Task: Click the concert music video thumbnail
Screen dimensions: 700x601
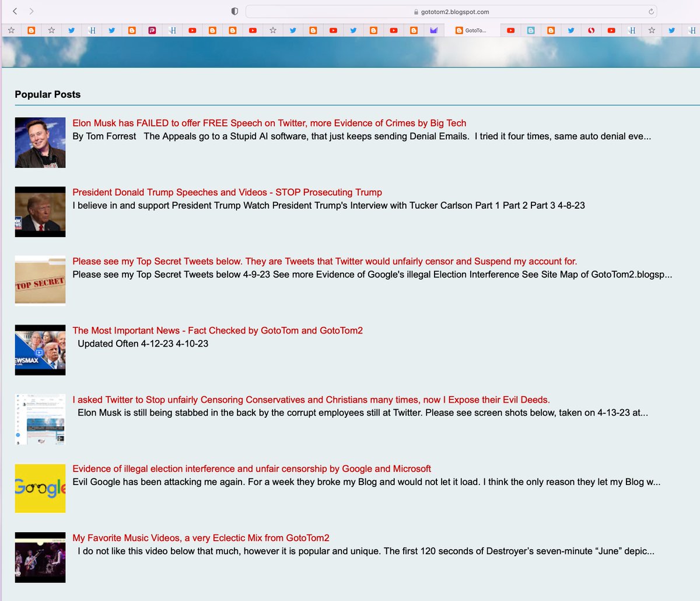Action: (40, 557)
